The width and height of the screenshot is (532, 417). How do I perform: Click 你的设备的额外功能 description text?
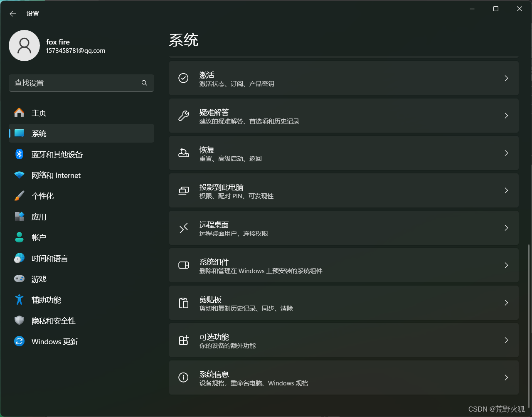click(228, 346)
